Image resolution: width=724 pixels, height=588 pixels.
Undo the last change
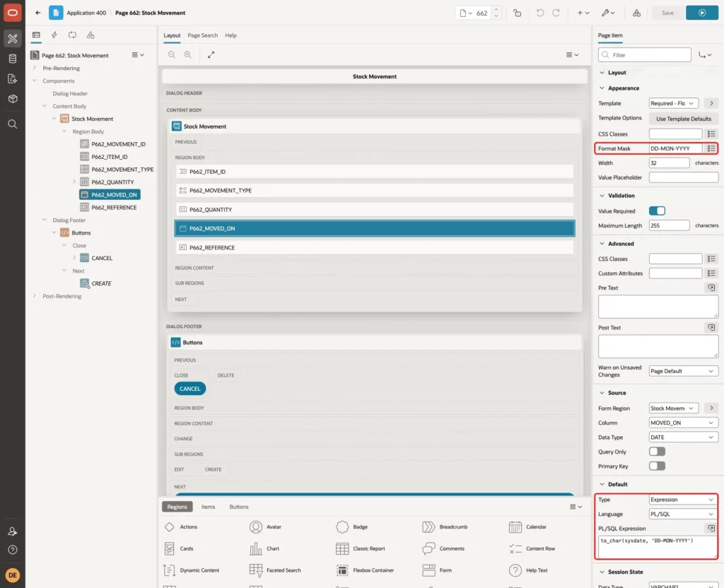539,13
